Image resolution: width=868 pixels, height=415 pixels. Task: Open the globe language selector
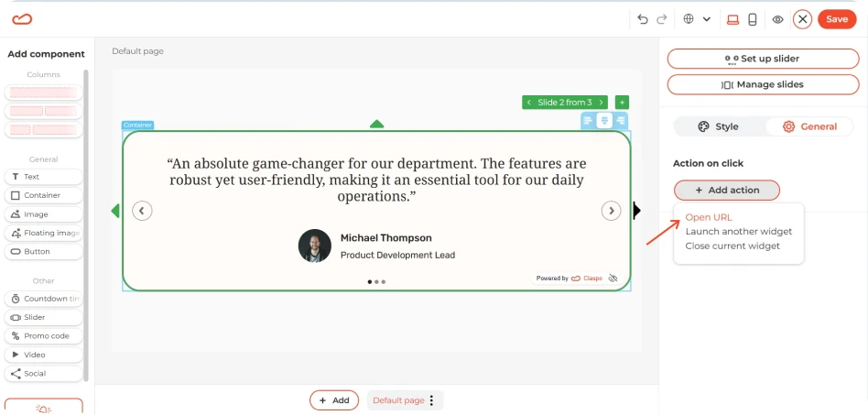click(697, 19)
